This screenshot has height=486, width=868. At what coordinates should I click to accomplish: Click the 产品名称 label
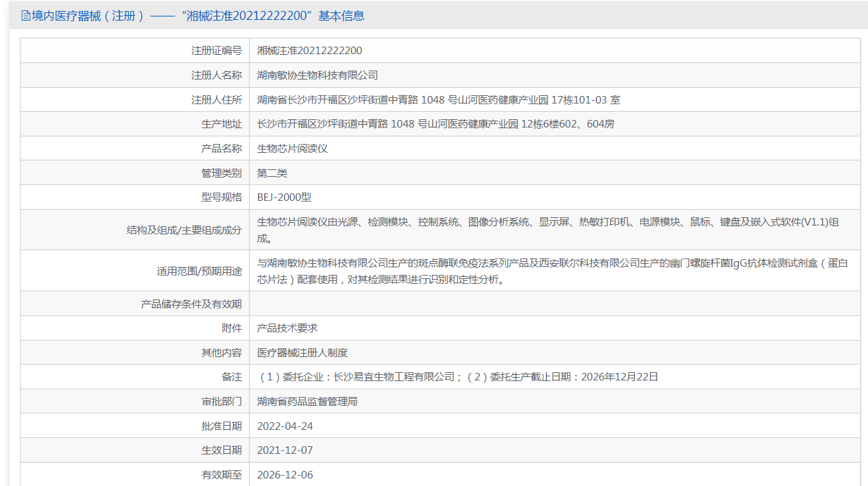click(221, 149)
